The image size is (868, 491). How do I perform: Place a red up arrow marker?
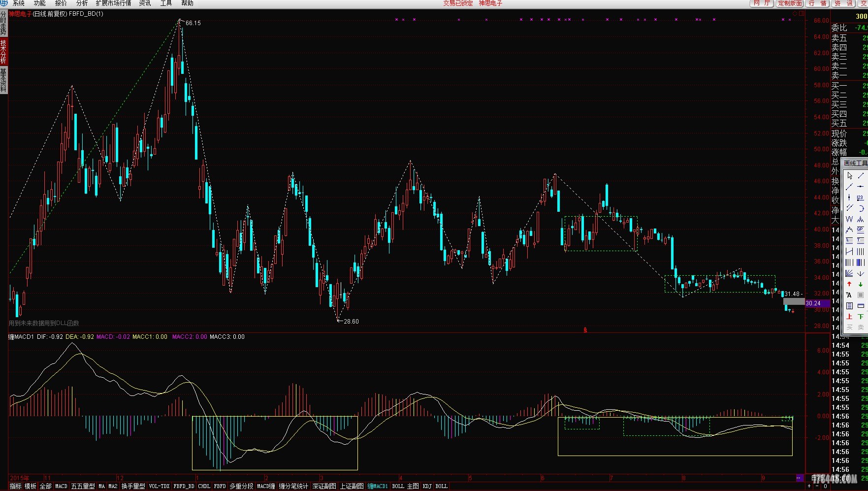[x=850, y=284]
